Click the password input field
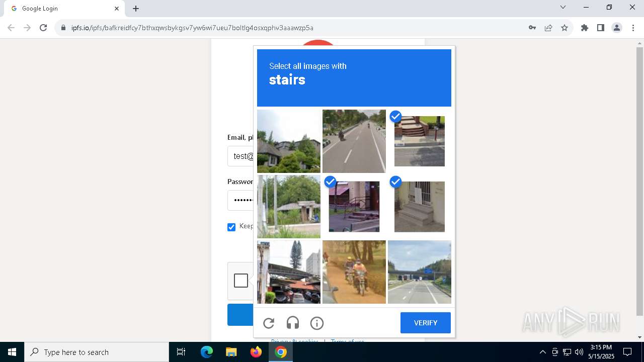Viewport: 644px width, 362px height. [240, 200]
